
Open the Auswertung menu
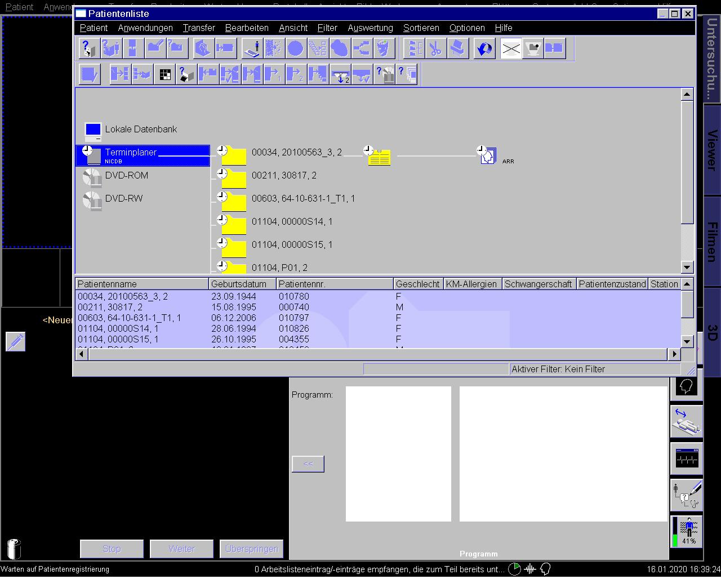pyautogui.click(x=370, y=28)
